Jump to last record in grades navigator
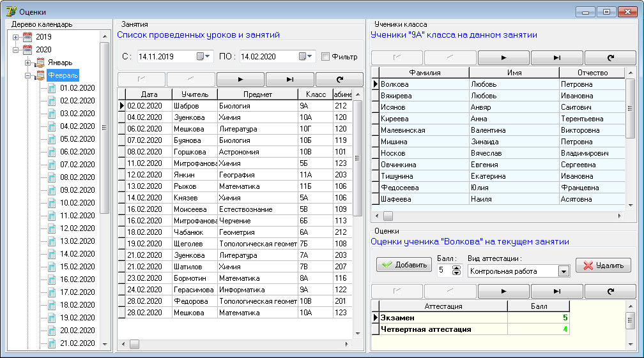The height and width of the screenshot is (358, 644). [557, 291]
